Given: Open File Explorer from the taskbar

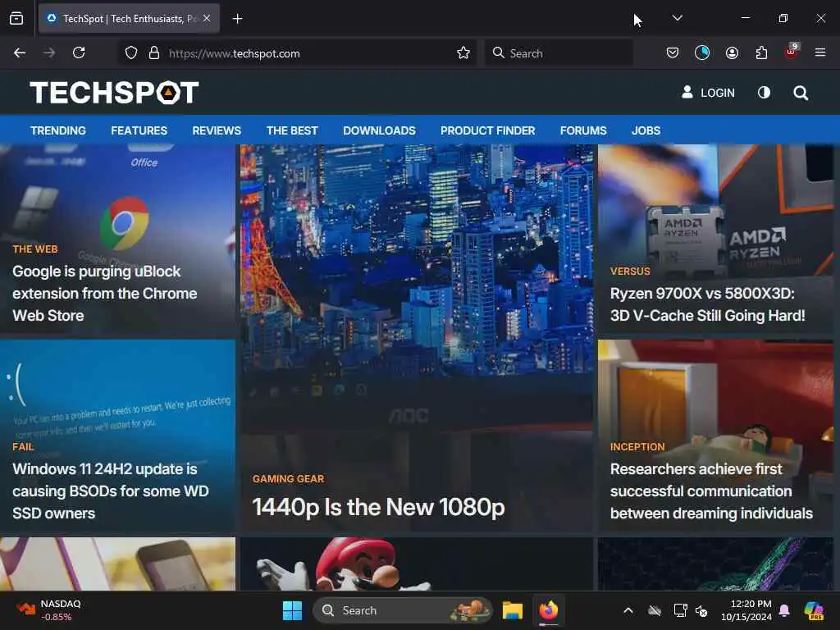Looking at the screenshot, I should (512, 610).
